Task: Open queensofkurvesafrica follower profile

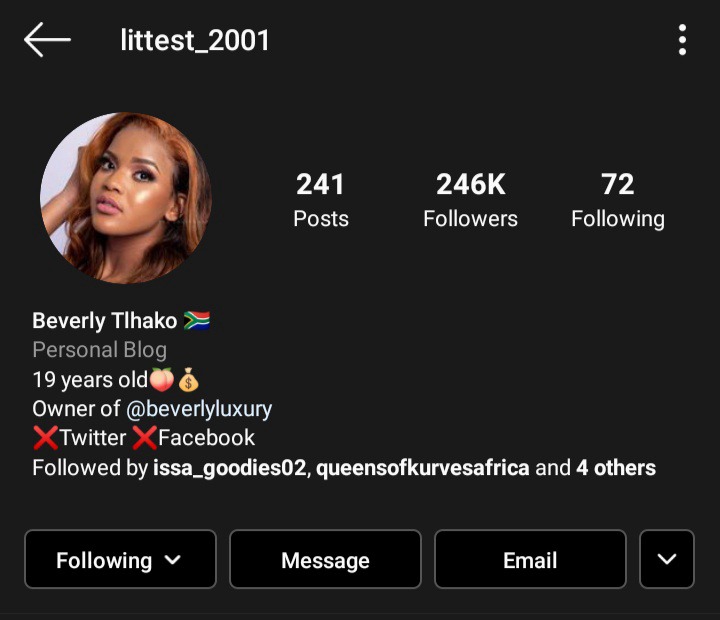Action: coord(422,468)
